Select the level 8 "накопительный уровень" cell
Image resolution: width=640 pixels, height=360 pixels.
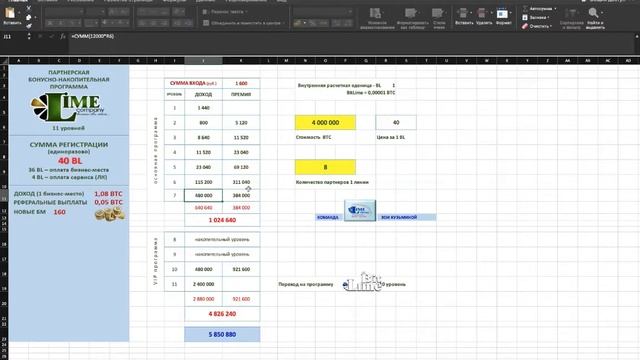pyautogui.click(x=222, y=240)
